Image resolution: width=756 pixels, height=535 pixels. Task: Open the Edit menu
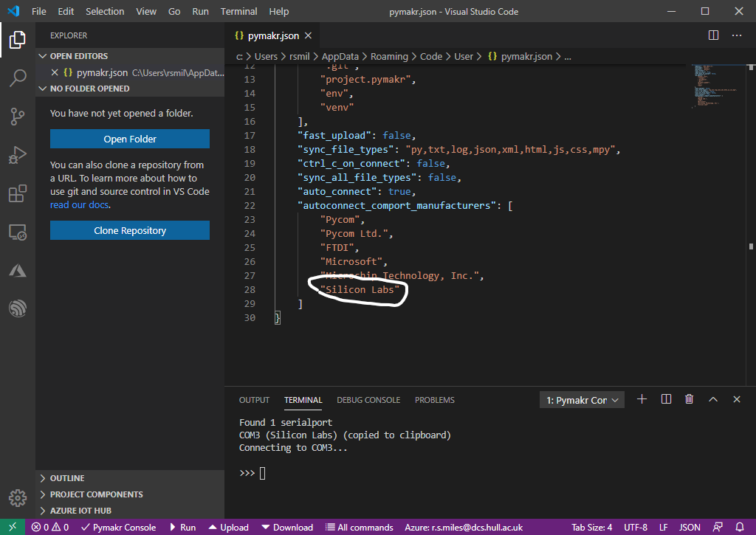click(66, 11)
